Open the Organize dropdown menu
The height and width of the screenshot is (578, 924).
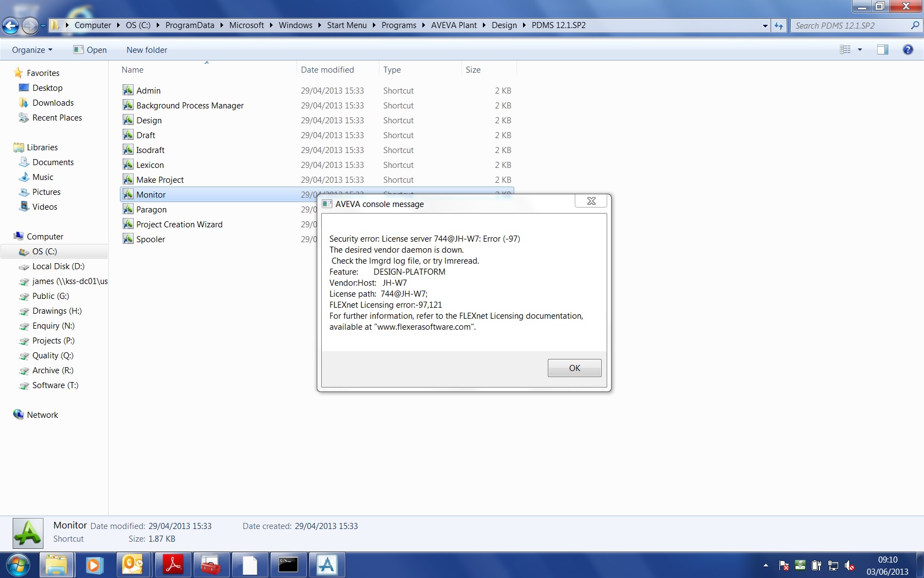32,50
